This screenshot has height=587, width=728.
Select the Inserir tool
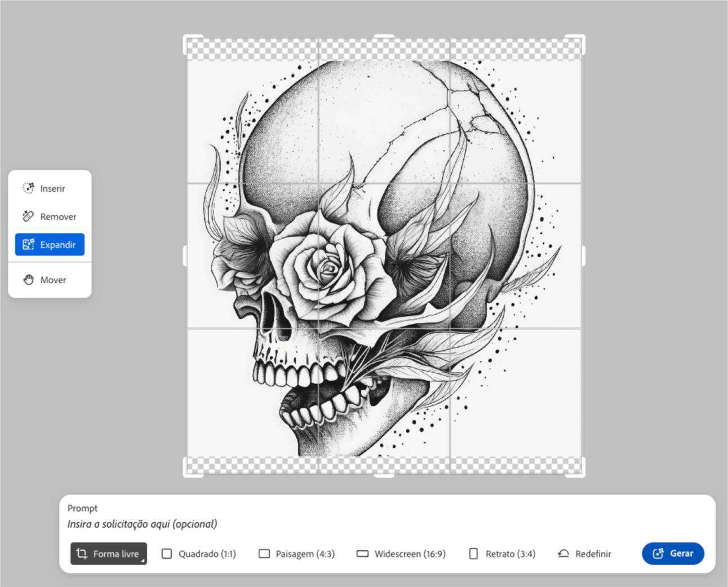[x=50, y=188]
